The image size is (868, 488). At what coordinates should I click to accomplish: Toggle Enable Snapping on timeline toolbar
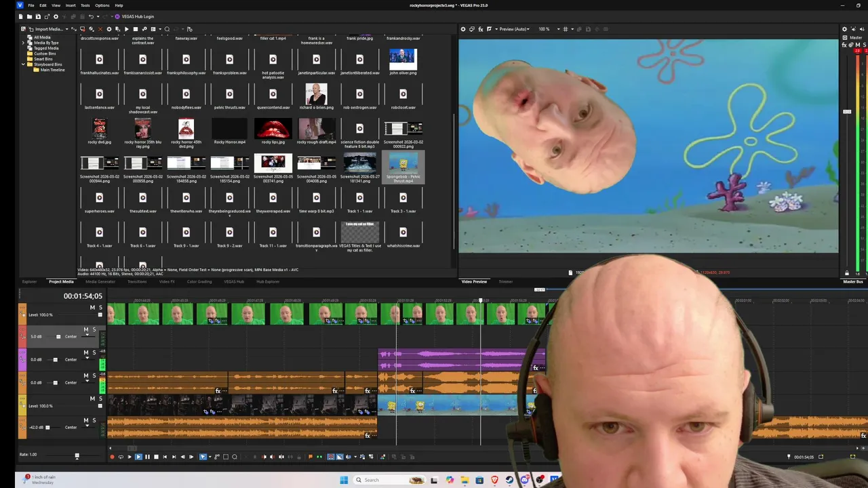[331, 457]
